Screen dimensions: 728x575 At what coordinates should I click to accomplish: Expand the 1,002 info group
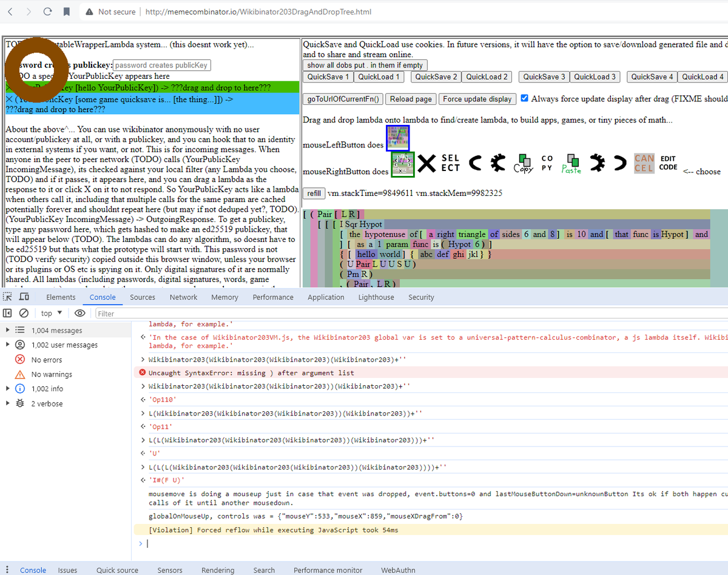(x=7, y=388)
